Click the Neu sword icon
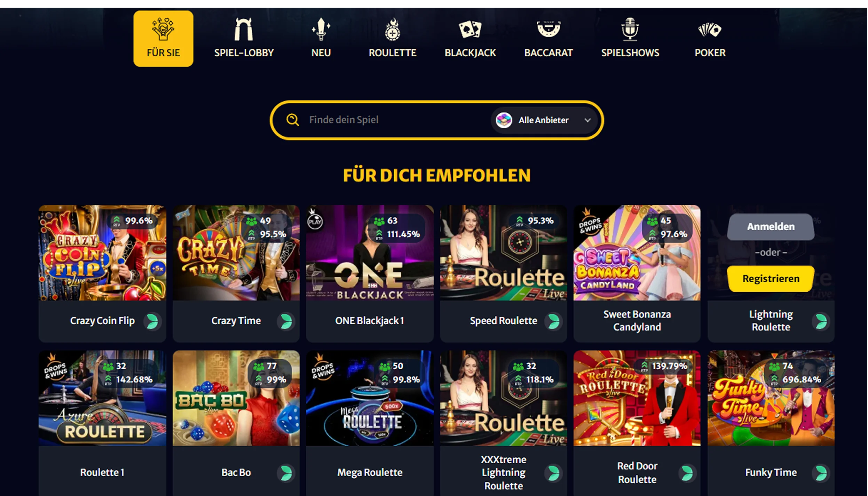This screenshot has height=496, width=868. [321, 29]
